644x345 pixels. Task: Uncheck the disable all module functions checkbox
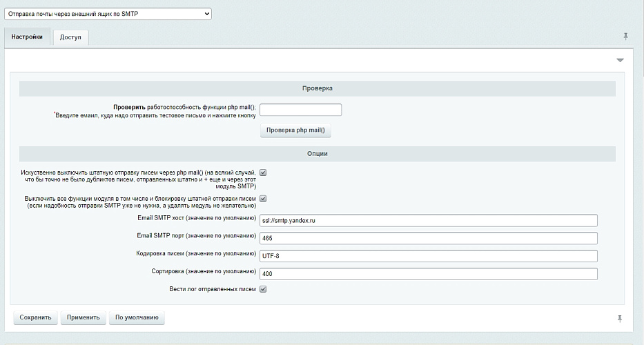click(263, 199)
